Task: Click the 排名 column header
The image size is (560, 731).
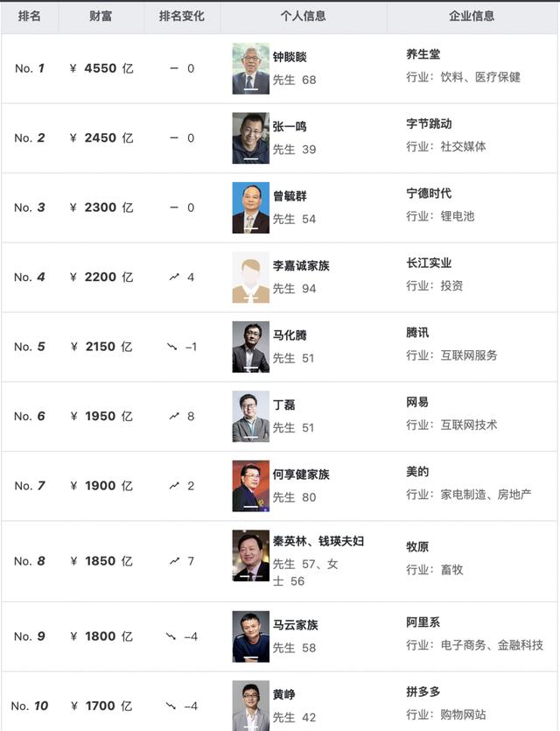Action: [x=30, y=16]
